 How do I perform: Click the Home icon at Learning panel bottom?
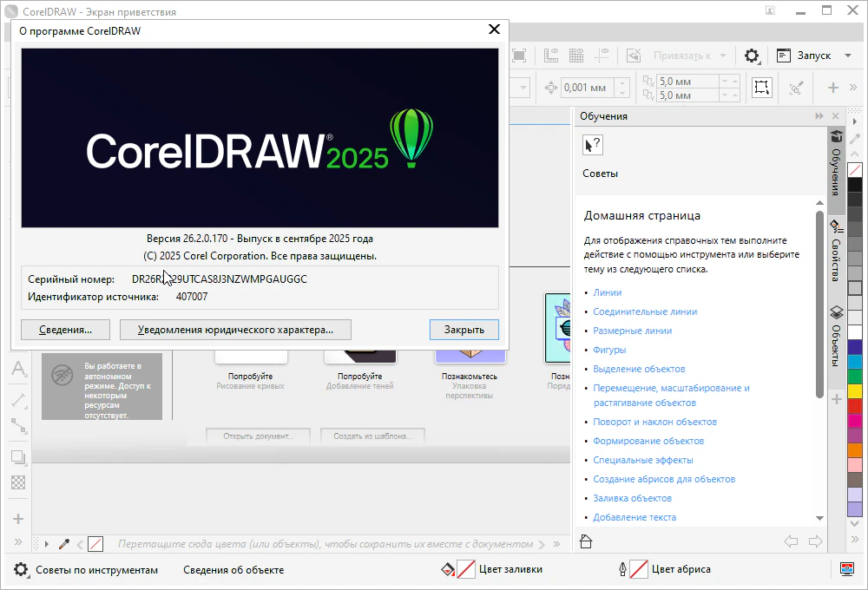(x=585, y=541)
